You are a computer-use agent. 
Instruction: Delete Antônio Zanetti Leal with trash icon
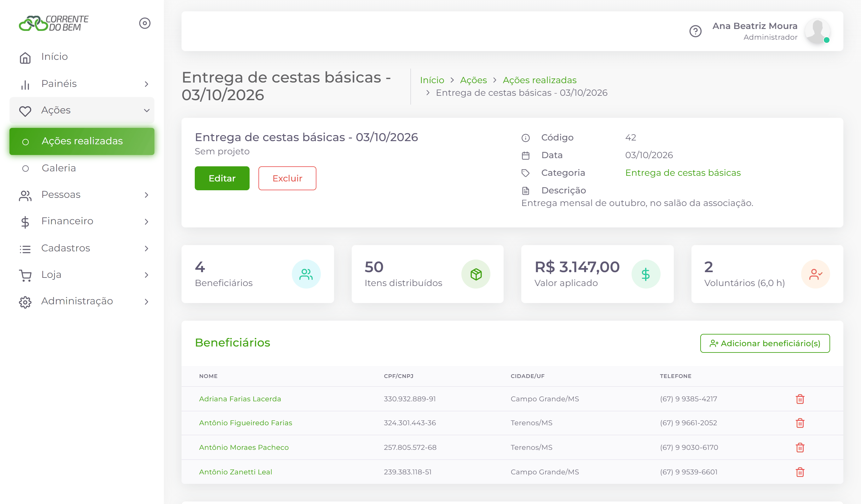coord(800,472)
